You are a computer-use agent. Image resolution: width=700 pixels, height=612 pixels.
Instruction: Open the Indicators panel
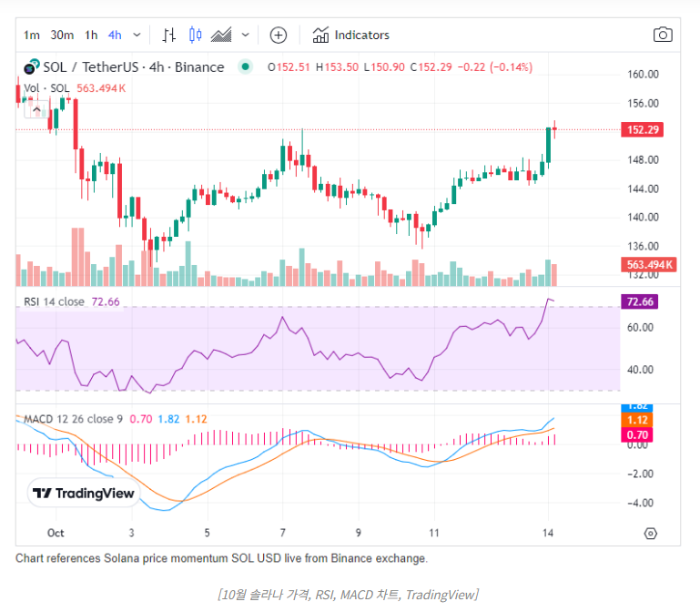pos(350,36)
